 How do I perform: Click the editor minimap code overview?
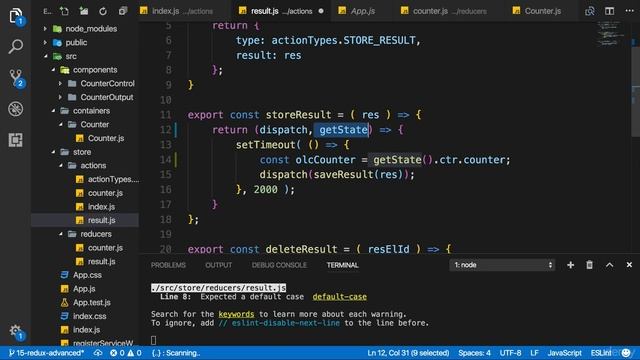610,33
